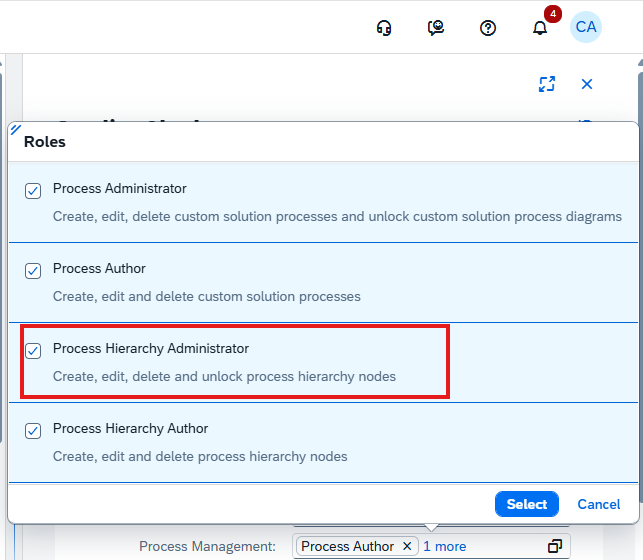The width and height of the screenshot is (643, 560).
Task: Uncheck the Process Hierarchy Administrator checkbox
Action: click(x=33, y=351)
